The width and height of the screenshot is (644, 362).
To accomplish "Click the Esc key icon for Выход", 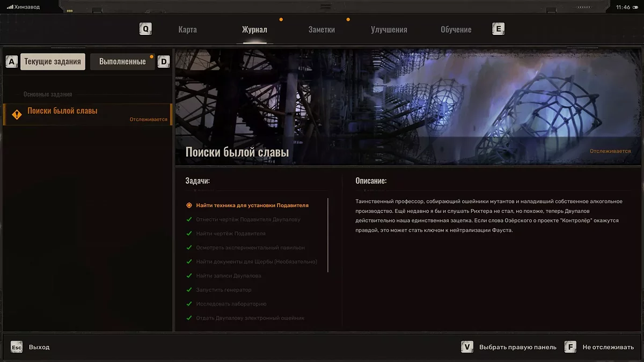I will (17, 347).
